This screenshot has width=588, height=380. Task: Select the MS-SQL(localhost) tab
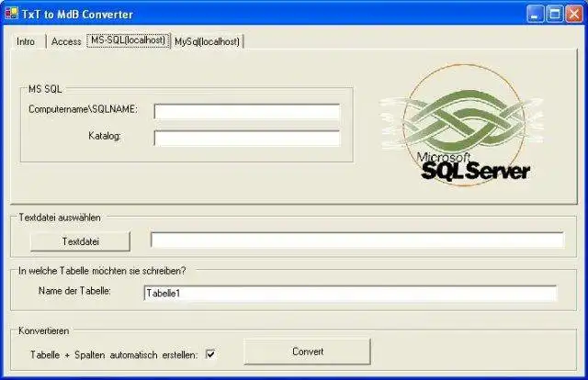click(129, 40)
